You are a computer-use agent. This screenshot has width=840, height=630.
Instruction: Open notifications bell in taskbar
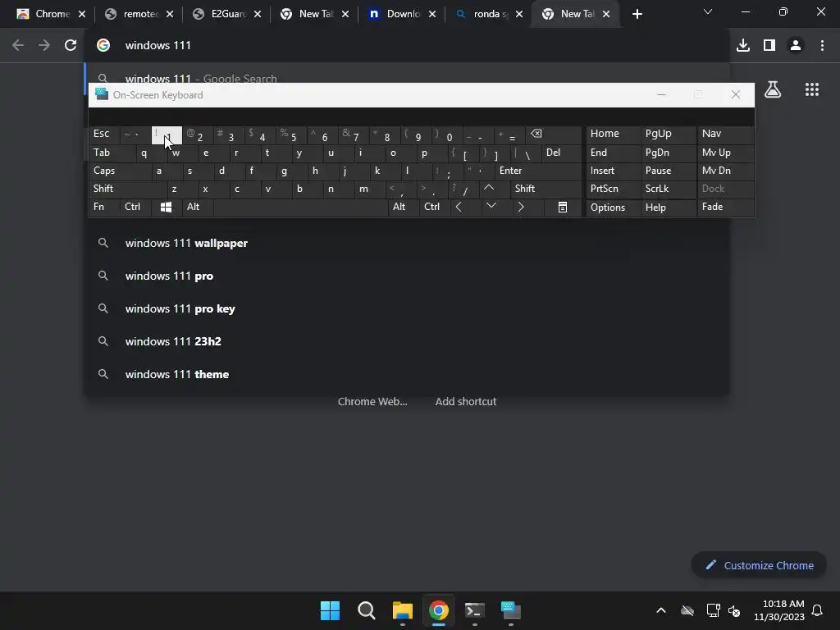click(817, 610)
